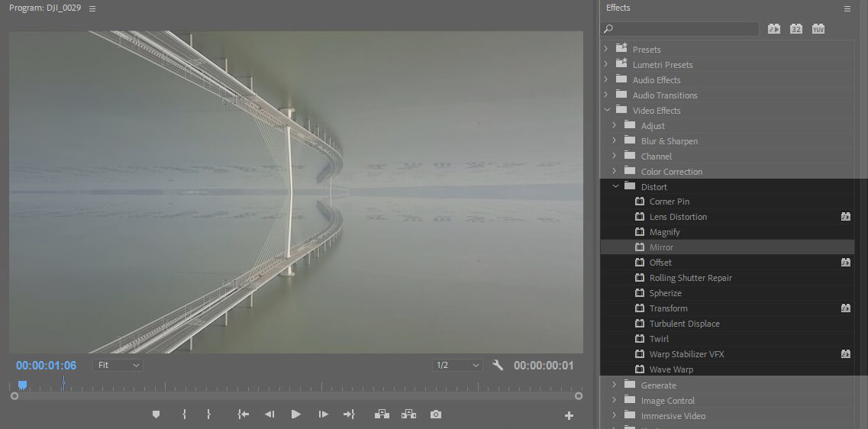This screenshot has width=868, height=429.
Task: Select the Offset effect
Action: [x=660, y=263]
